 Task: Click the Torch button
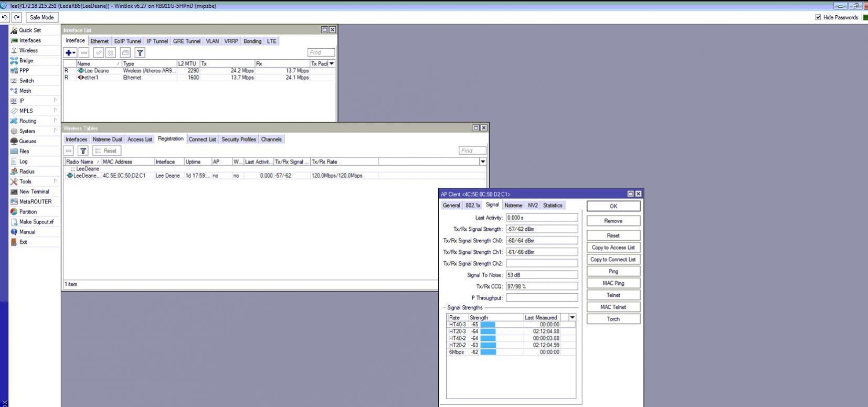613,319
